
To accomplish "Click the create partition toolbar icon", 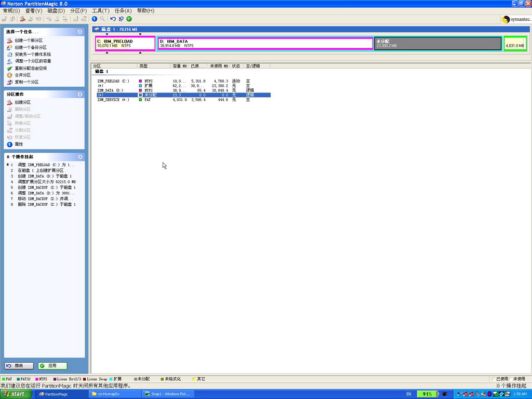I will [22, 19].
